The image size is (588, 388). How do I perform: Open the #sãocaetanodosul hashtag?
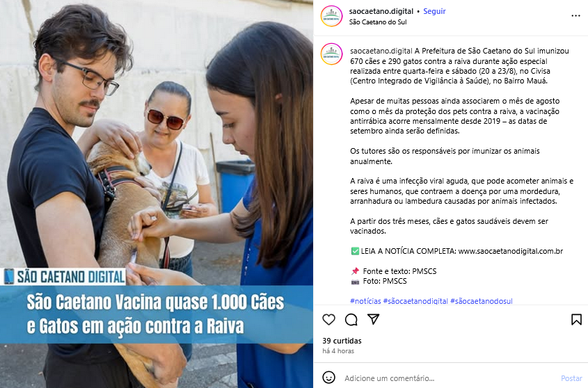[x=481, y=300]
